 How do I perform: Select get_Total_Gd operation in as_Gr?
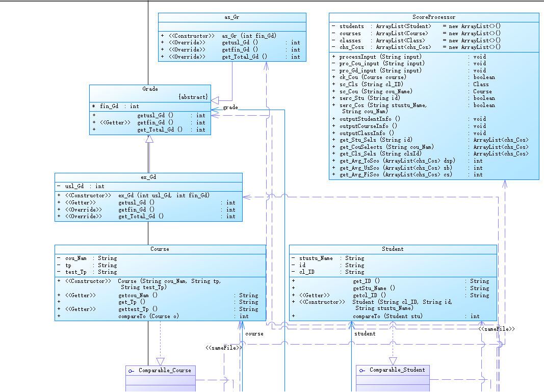[230, 57]
